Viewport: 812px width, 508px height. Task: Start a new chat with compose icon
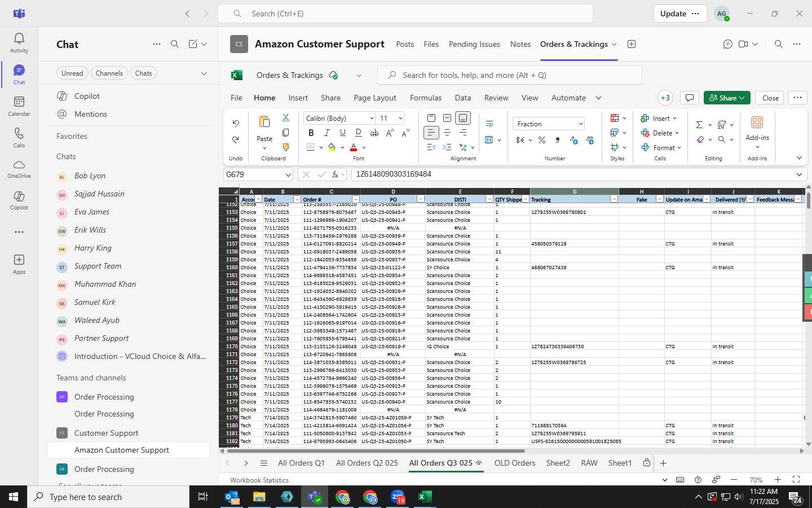pos(193,44)
